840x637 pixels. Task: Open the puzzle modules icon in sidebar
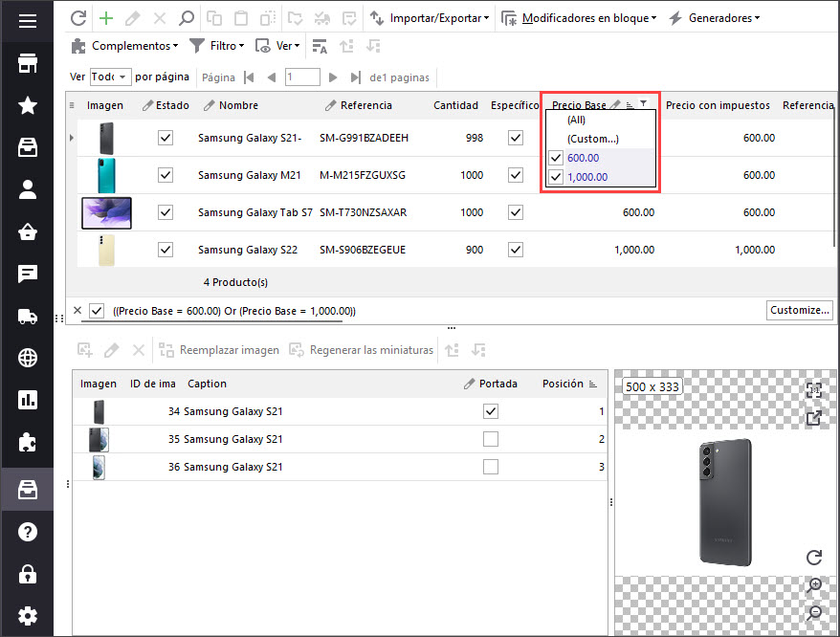point(28,443)
